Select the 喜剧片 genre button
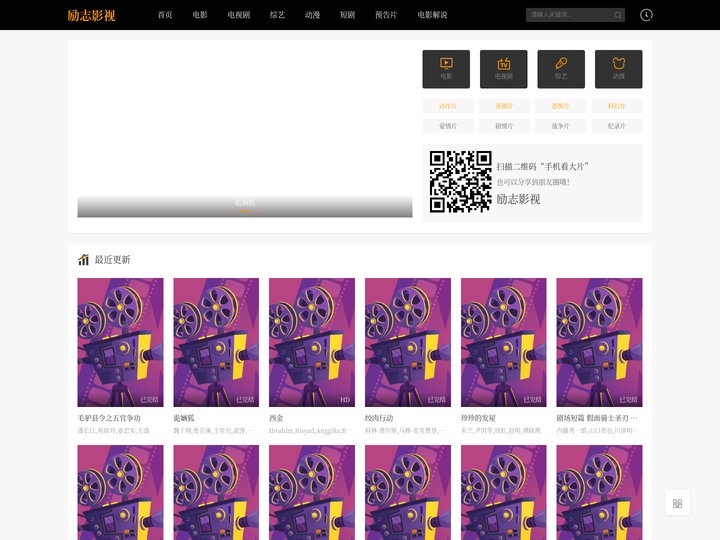 pos(504,106)
